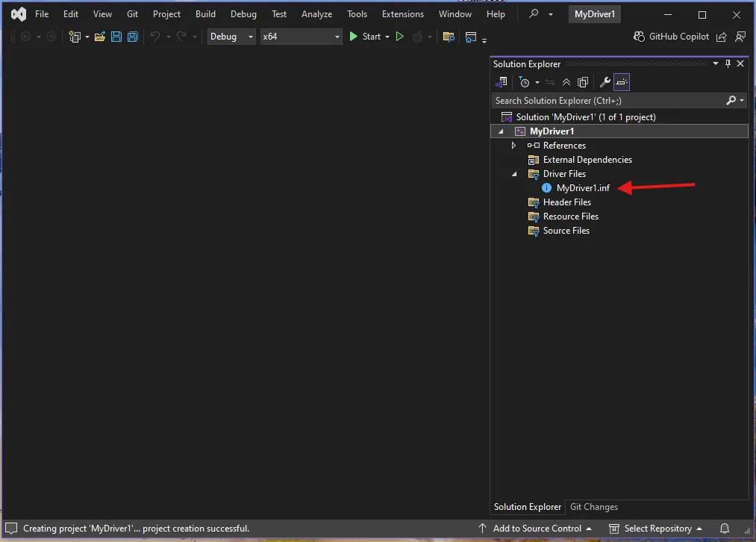Open Solution Explorer window options dropdown

716,63
